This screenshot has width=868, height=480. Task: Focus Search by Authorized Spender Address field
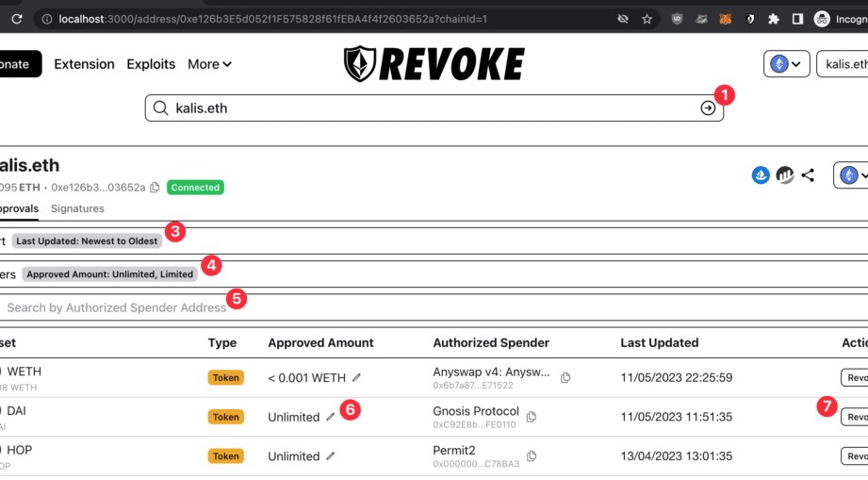434,307
